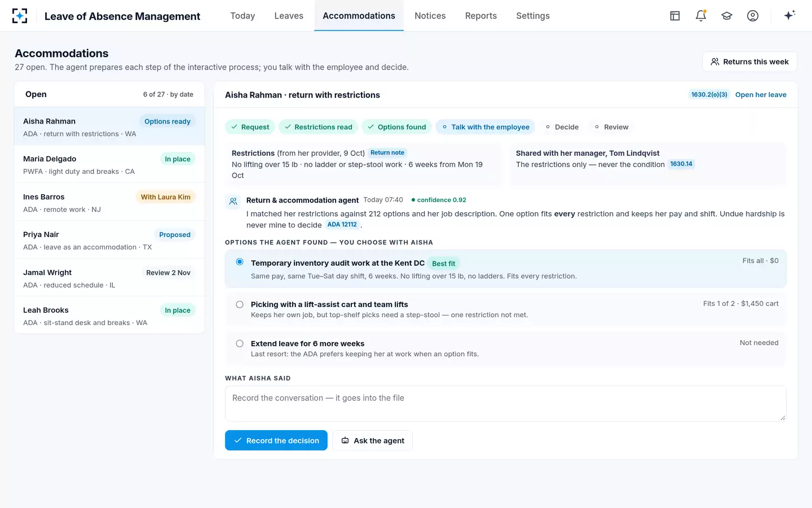Image resolution: width=812 pixels, height=508 pixels.
Task: Open the Return note tag
Action: click(387, 153)
